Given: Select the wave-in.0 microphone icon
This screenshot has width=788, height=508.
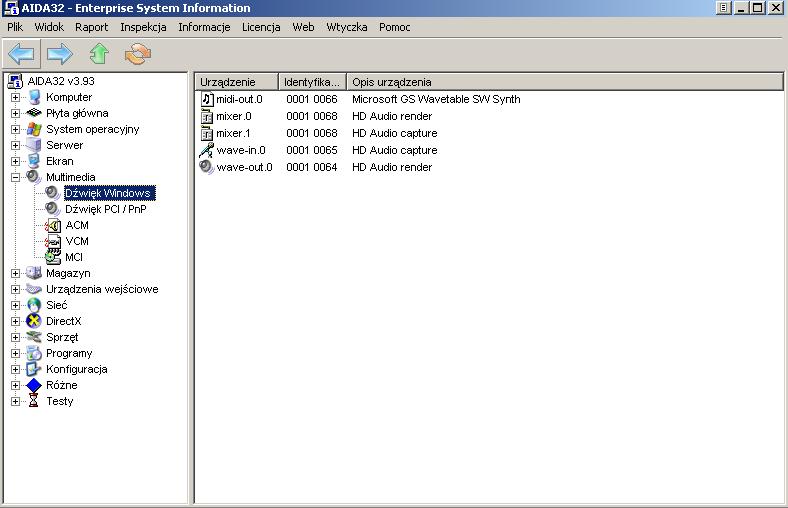Looking at the screenshot, I should click(x=207, y=150).
